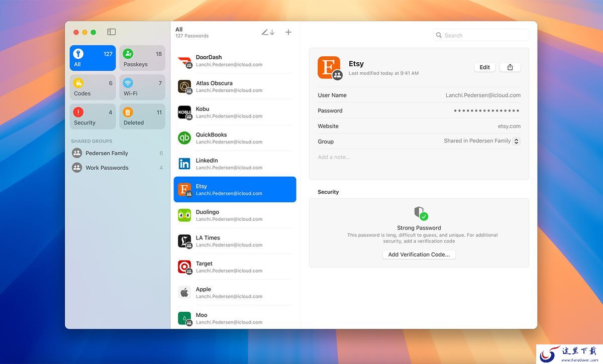Click the LinkedIn logo icon

pyautogui.click(x=184, y=164)
